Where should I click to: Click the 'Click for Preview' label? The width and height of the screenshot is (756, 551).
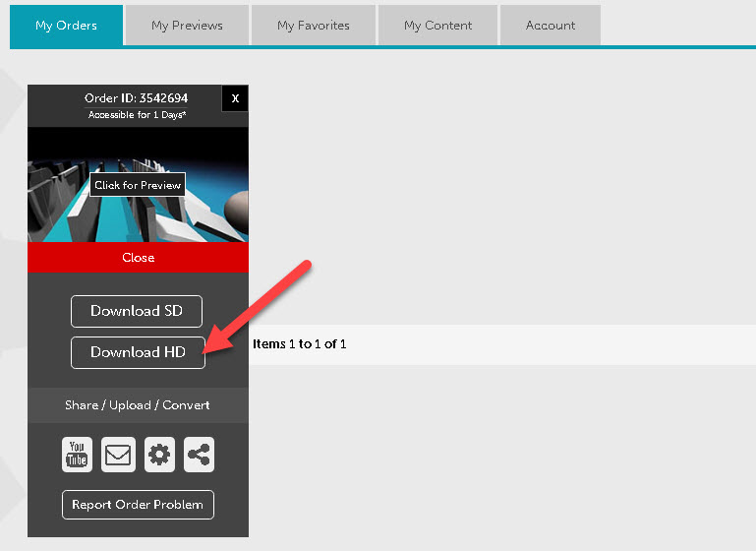pos(138,185)
